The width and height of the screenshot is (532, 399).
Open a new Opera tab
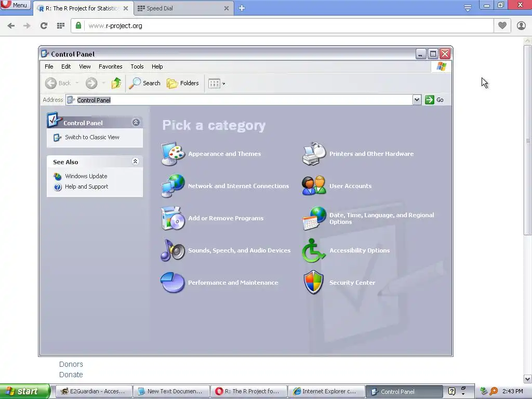242,8
